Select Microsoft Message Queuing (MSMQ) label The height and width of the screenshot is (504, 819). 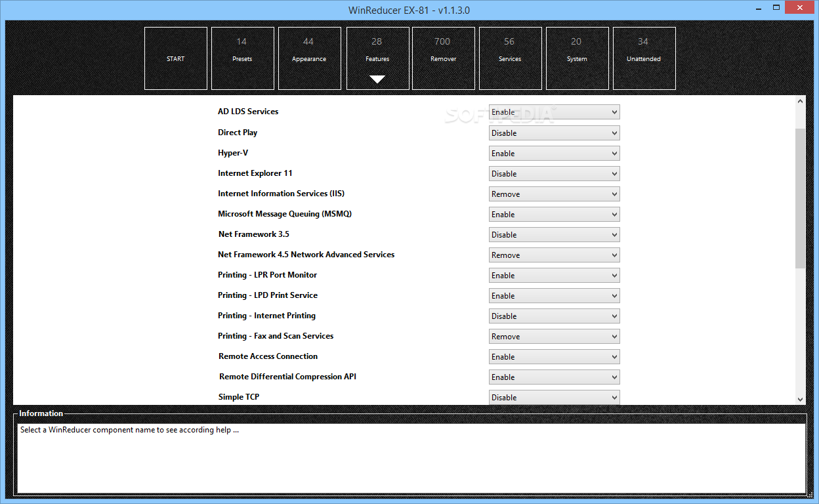coord(285,214)
